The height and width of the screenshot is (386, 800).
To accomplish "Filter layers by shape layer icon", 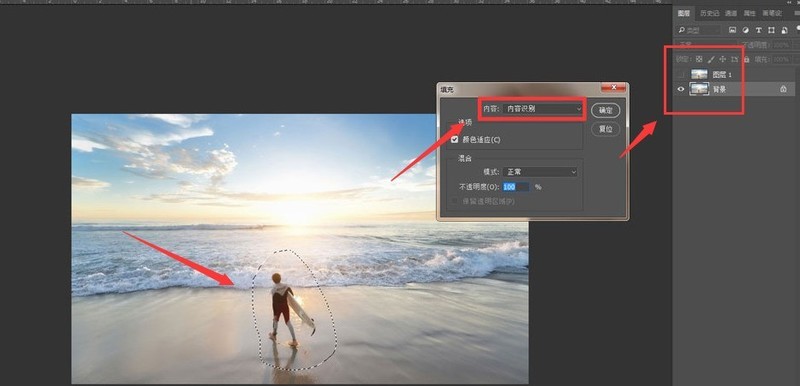I will tap(771, 30).
